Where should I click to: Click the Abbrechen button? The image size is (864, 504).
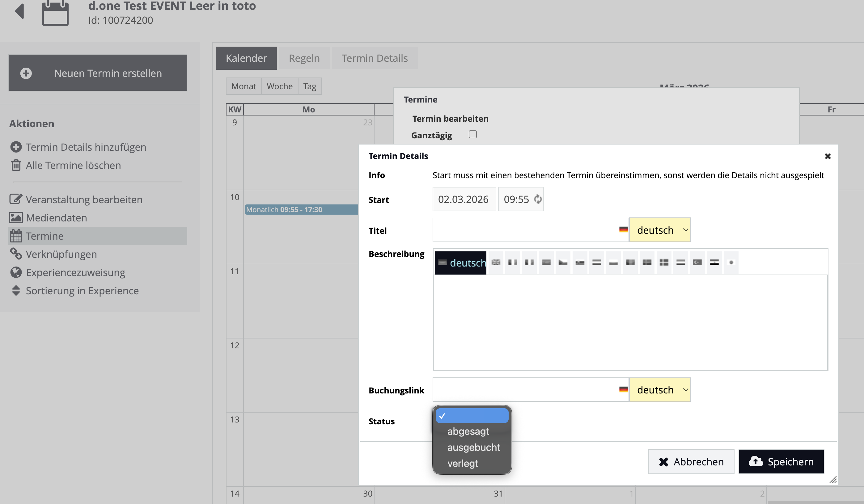pyautogui.click(x=691, y=462)
